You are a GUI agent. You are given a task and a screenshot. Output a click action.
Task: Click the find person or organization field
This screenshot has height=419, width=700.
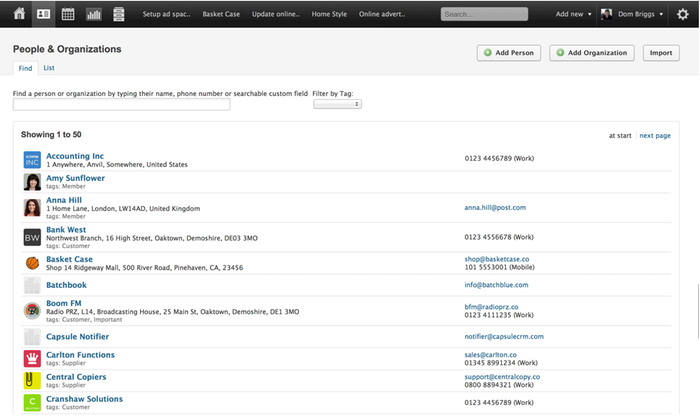tap(121, 104)
